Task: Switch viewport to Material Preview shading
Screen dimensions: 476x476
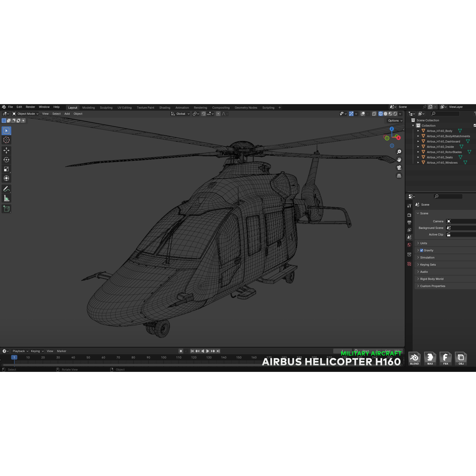Action: (x=390, y=114)
